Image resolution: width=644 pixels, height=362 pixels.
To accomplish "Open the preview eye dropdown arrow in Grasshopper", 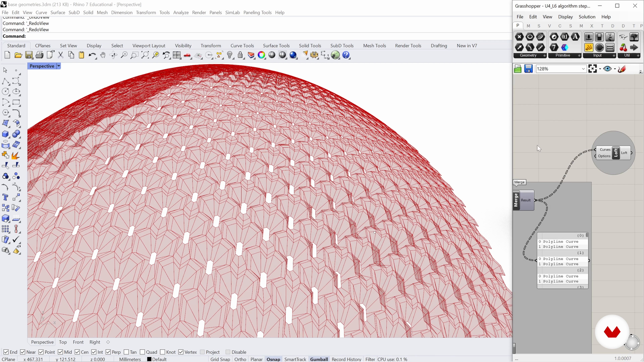I will coord(615,69).
